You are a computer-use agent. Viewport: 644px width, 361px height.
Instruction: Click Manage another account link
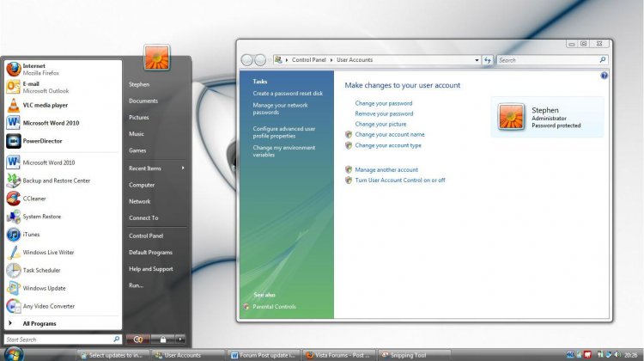(x=386, y=169)
